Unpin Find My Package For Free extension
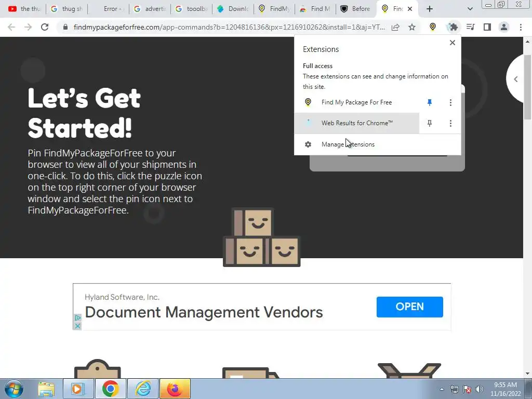This screenshot has height=399, width=532. coord(430,102)
